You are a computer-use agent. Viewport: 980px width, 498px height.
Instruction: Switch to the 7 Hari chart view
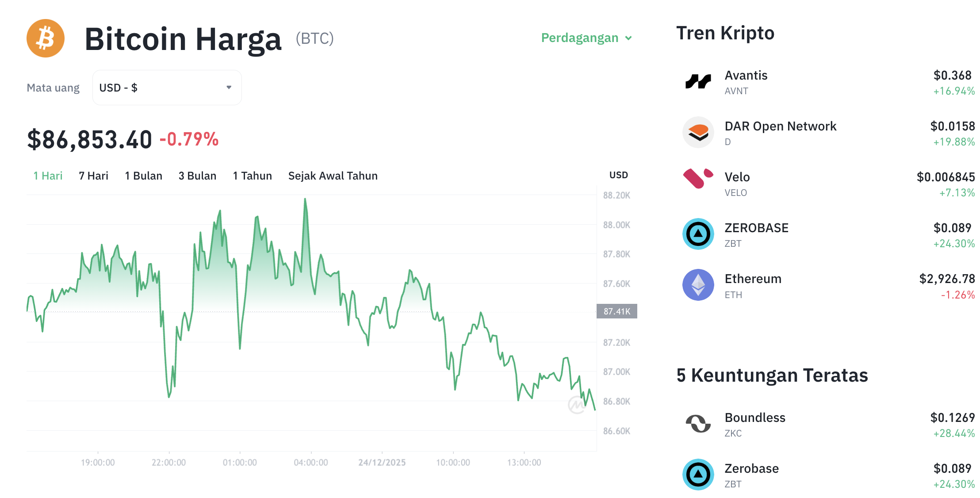93,176
